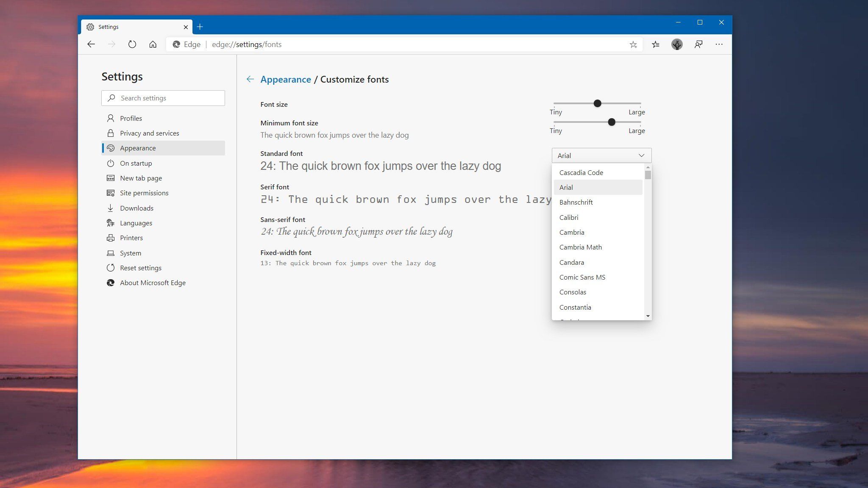Open the favorites list icon
Screen dimensions: 868x488
(x=656, y=44)
